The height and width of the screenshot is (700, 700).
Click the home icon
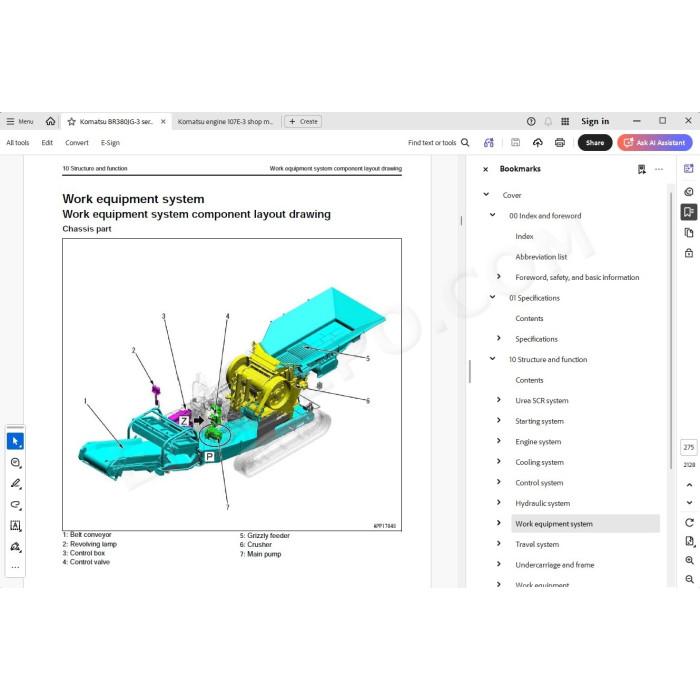point(50,121)
